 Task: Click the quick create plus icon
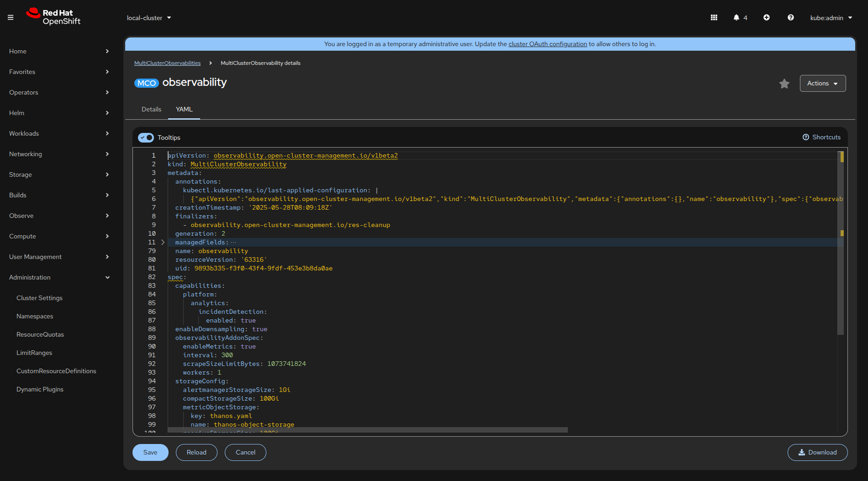[767, 18]
